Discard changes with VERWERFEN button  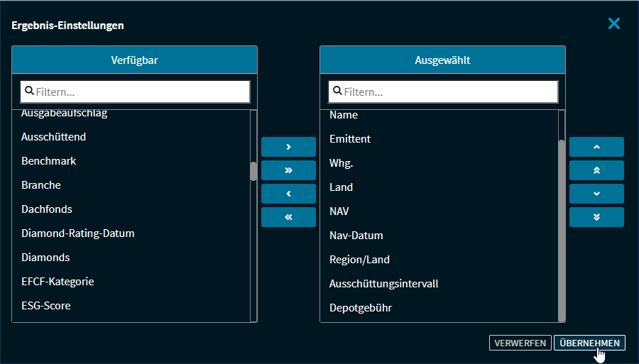pos(520,343)
